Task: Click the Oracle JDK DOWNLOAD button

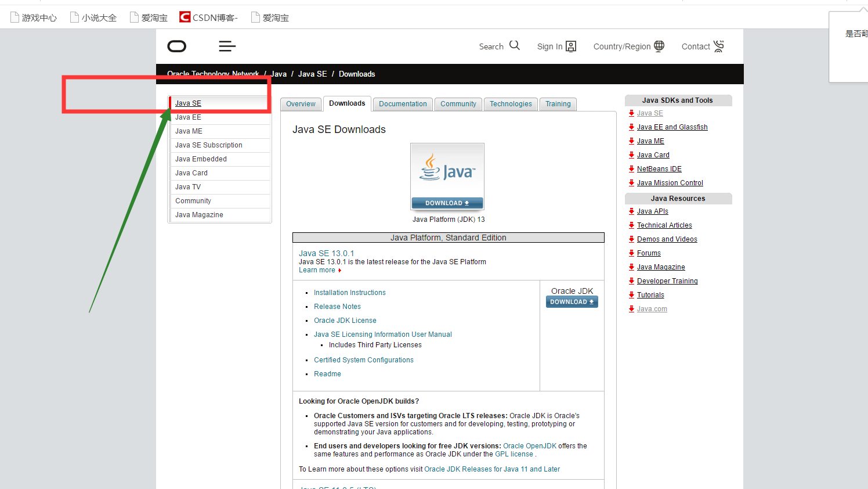Action: [572, 301]
